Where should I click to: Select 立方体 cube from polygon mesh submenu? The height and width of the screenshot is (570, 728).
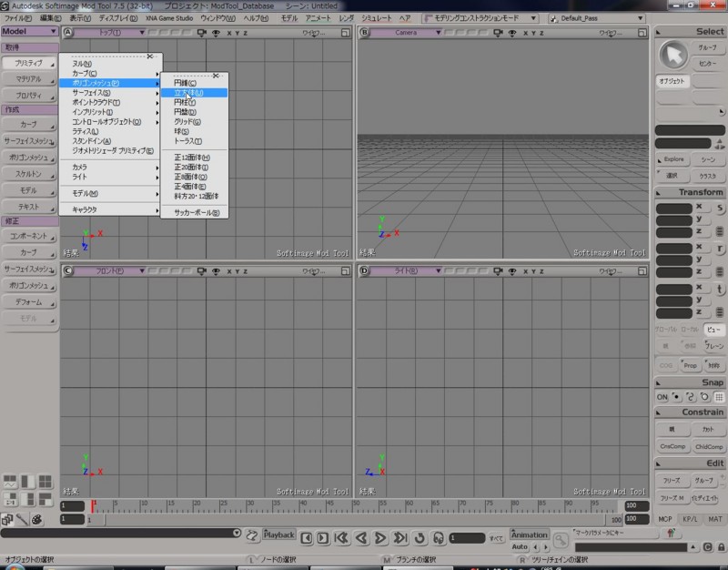click(x=194, y=93)
